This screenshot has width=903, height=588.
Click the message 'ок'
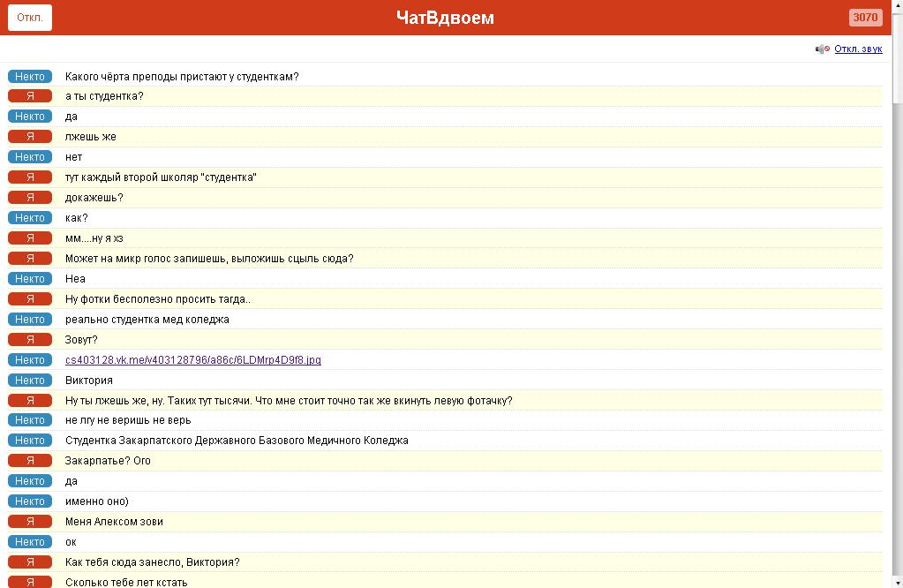71,542
